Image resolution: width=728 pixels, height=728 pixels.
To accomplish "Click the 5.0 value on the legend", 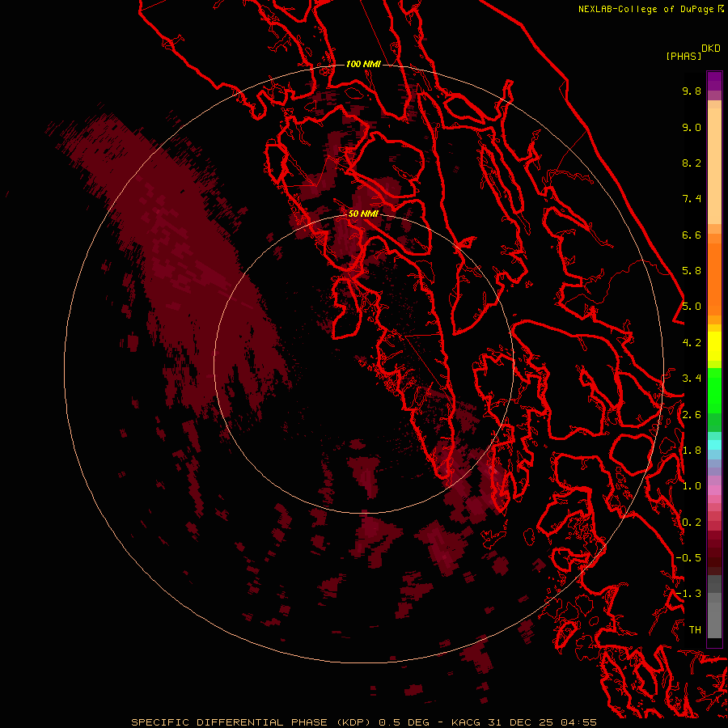I will [x=692, y=307].
